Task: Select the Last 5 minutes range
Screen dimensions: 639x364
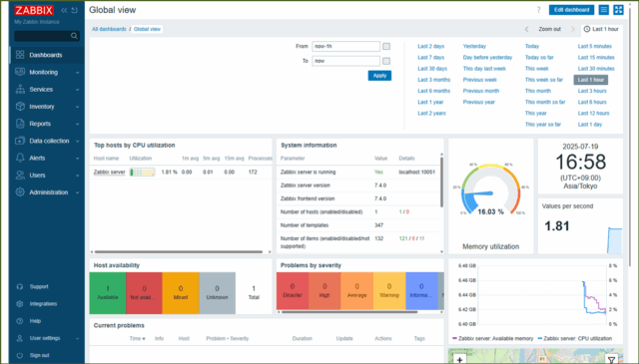Action: pyautogui.click(x=595, y=46)
